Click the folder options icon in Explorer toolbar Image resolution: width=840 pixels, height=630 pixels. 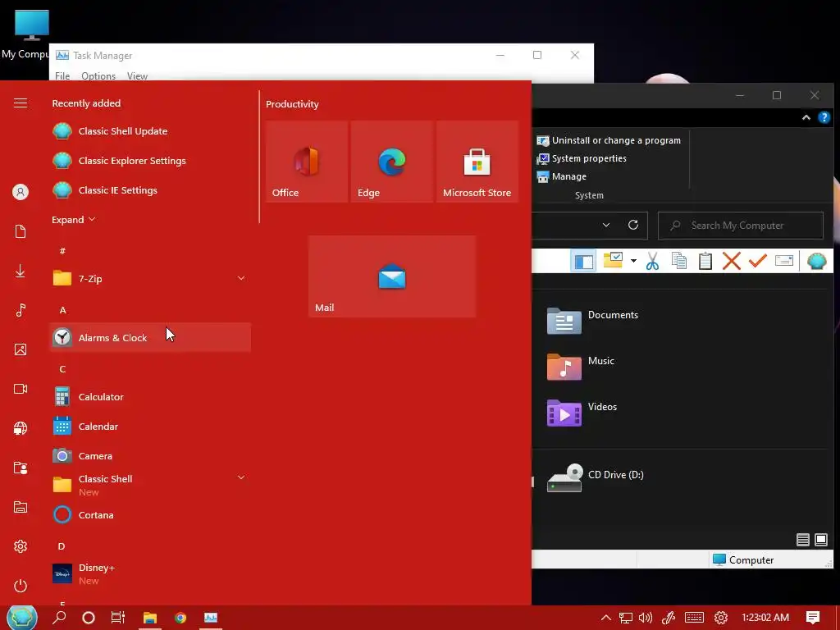pyautogui.click(x=612, y=260)
